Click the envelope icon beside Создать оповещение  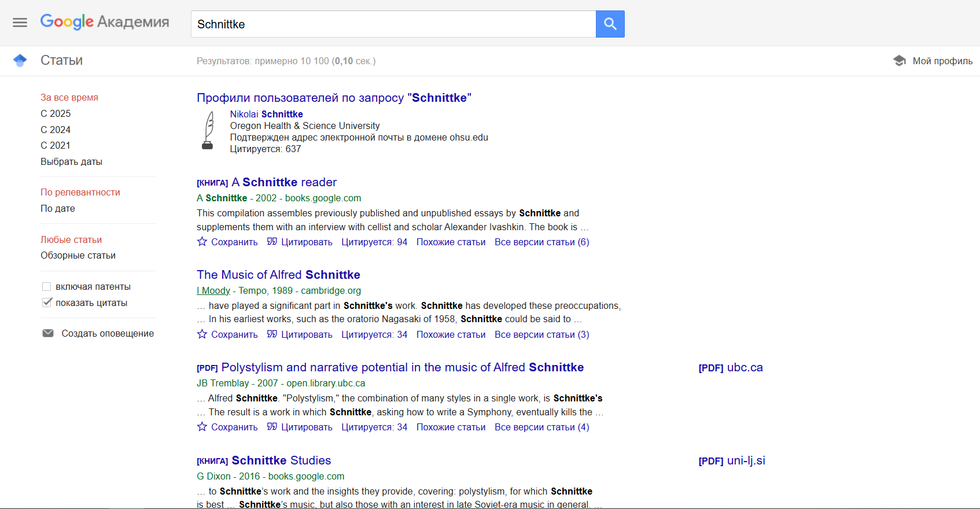(x=48, y=333)
